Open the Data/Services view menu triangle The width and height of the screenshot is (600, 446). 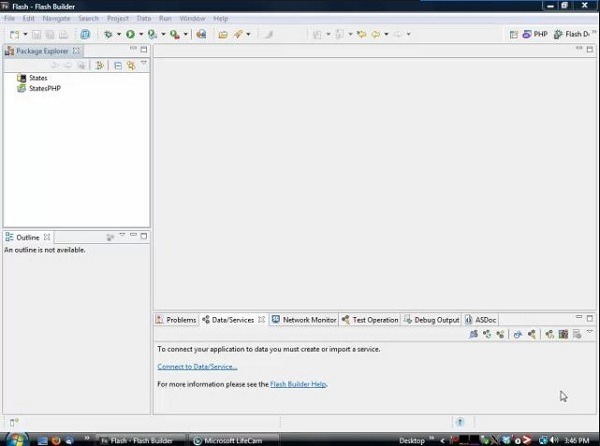590,332
